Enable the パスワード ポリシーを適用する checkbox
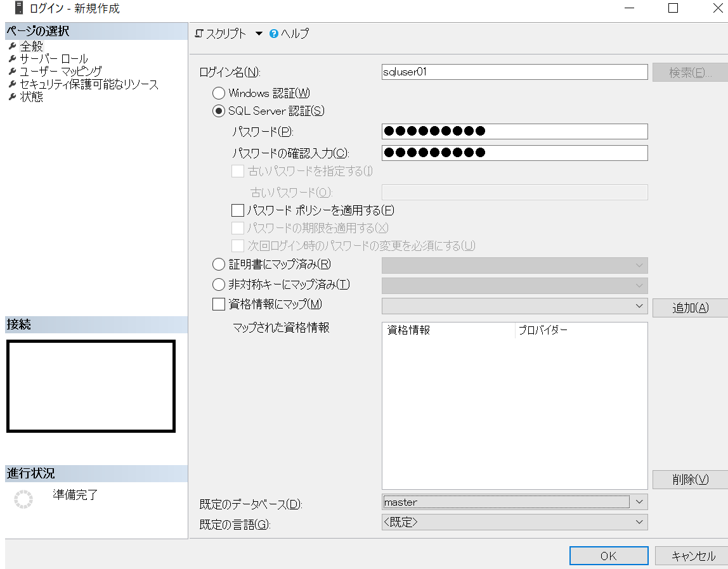 [x=237, y=210]
